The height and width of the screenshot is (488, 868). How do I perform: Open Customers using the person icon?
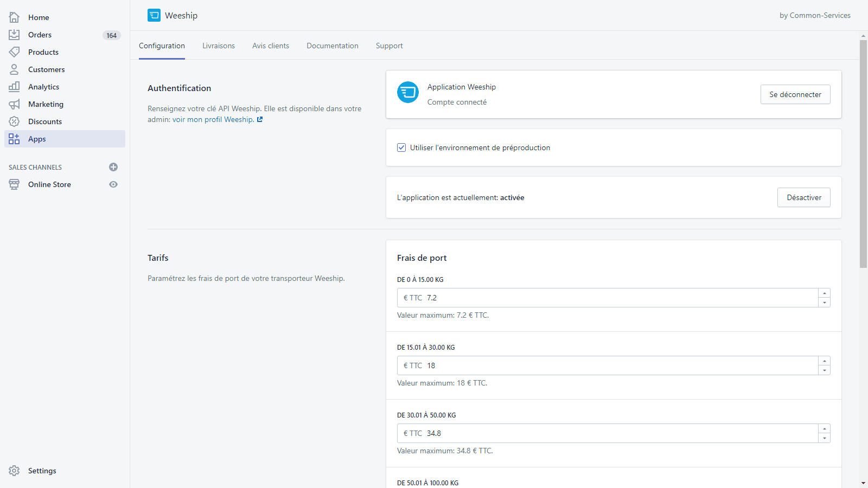tap(14, 69)
